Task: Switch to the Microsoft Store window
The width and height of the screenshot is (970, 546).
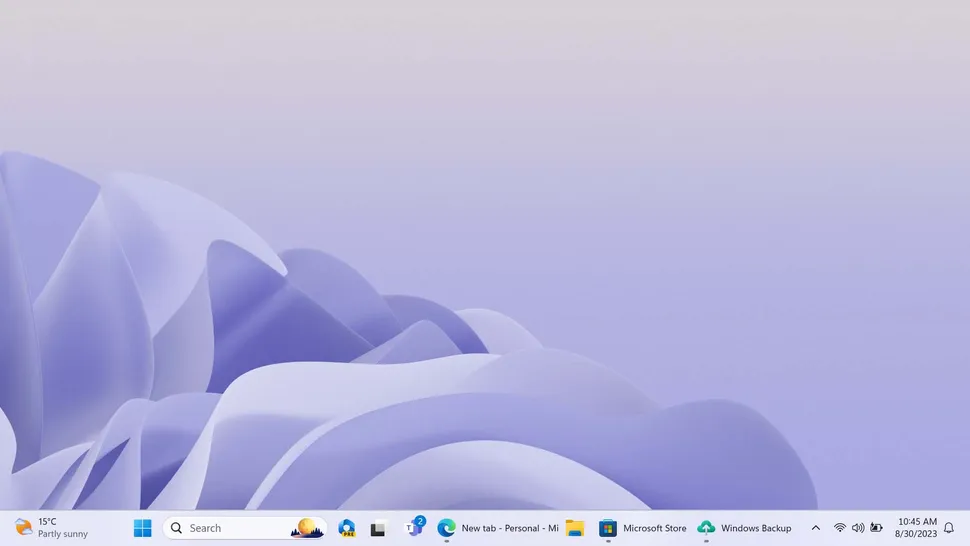Action: [643, 528]
